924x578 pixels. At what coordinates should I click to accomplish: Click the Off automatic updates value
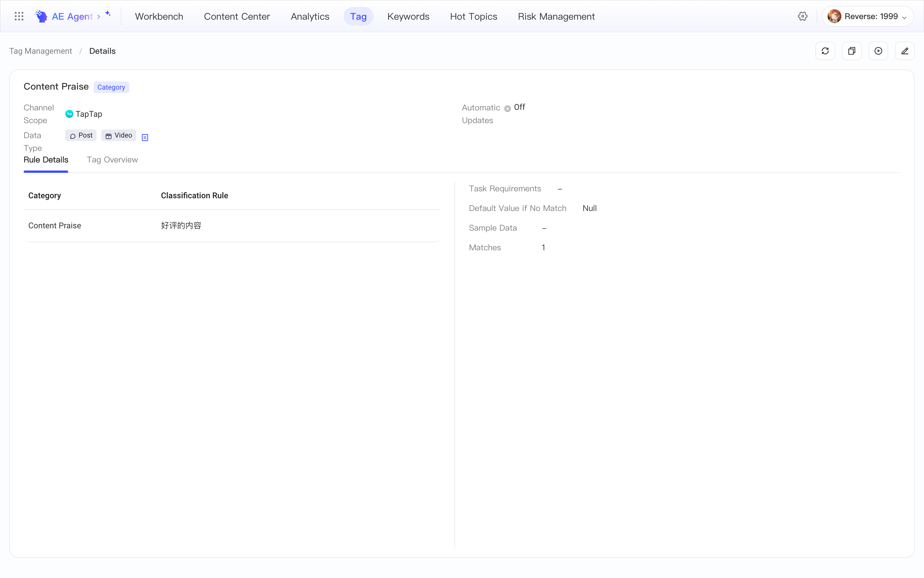[519, 108]
